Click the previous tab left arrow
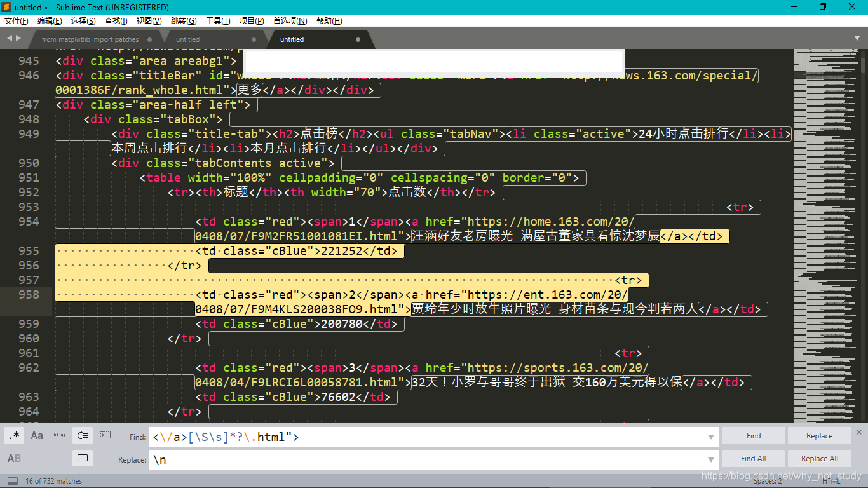The width and height of the screenshot is (868, 488). [9, 39]
